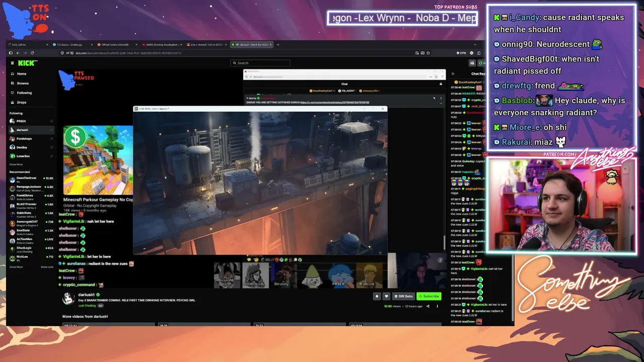Toggle the browser sidebar panel icon
Screen dimensions: 644x362
11,53
